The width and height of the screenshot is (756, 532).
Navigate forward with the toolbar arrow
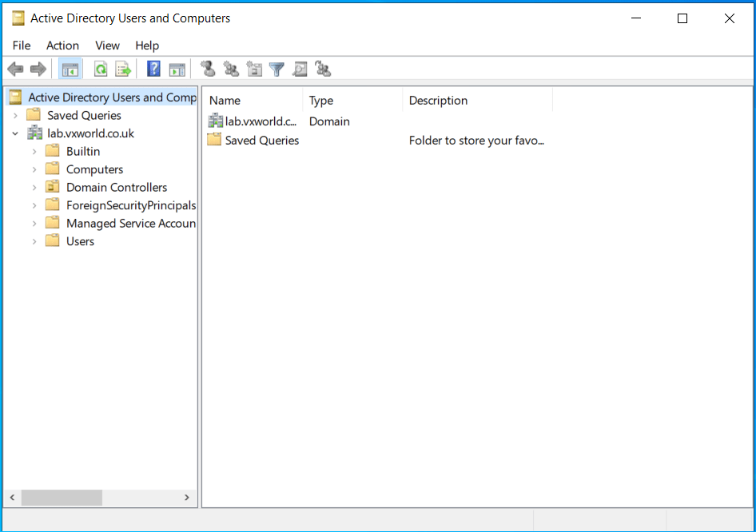tap(38, 69)
